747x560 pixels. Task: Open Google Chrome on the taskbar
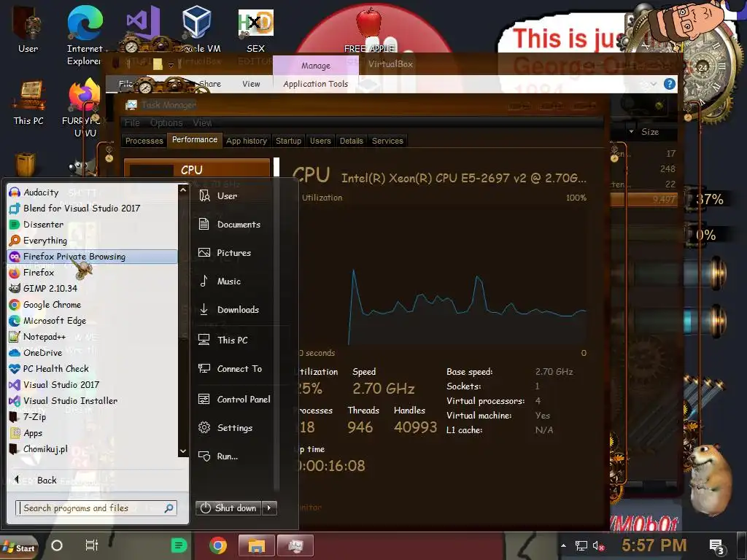click(x=217, y=545)
